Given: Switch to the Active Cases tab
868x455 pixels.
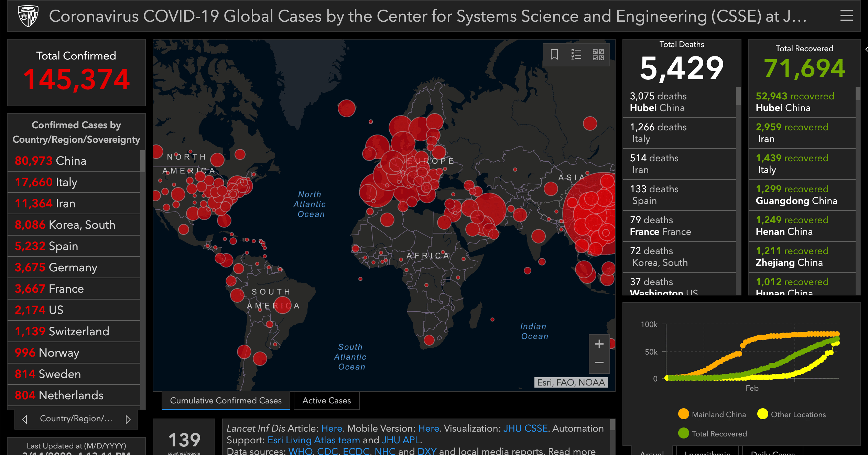Looking at the screenshot, I should click(326, 400).
